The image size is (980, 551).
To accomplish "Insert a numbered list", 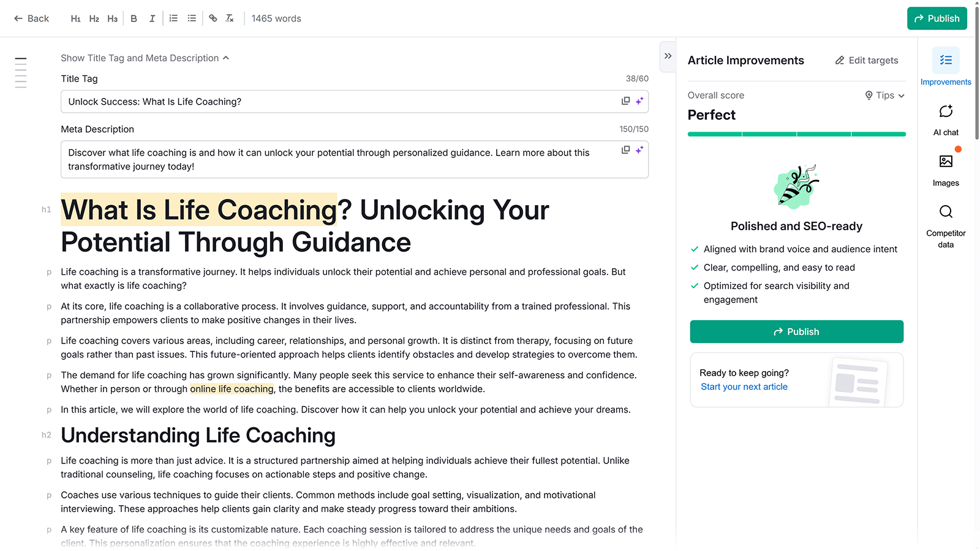I will 173,18.
